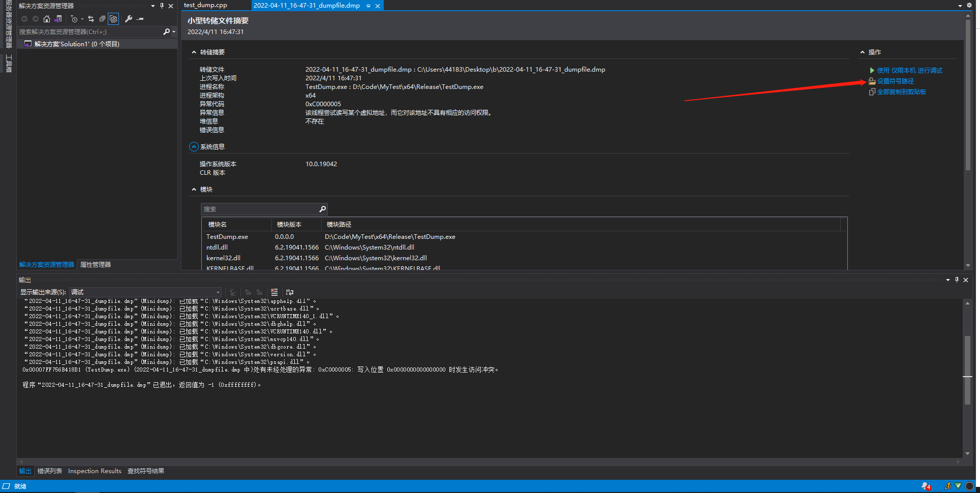Collapse the 操作 actions section
The height and width of the screenshot is (493, 980).
(x=862, y=52)
